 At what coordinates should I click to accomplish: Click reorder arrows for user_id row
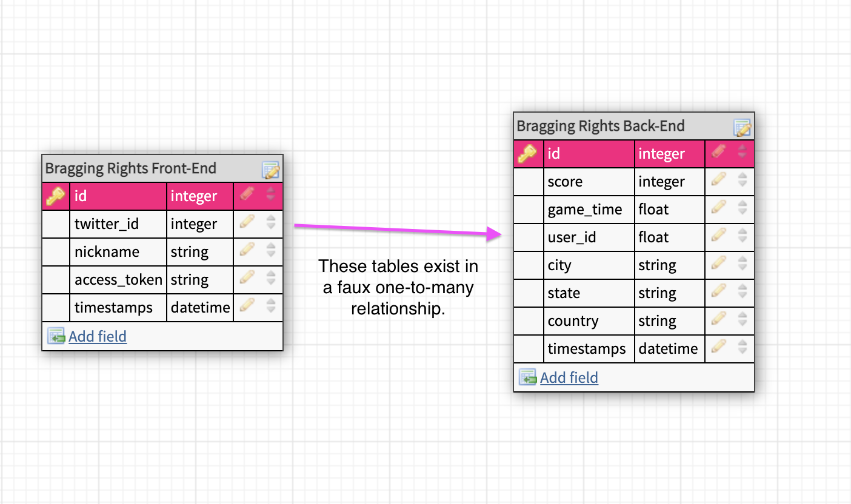[x=743, y=236]
